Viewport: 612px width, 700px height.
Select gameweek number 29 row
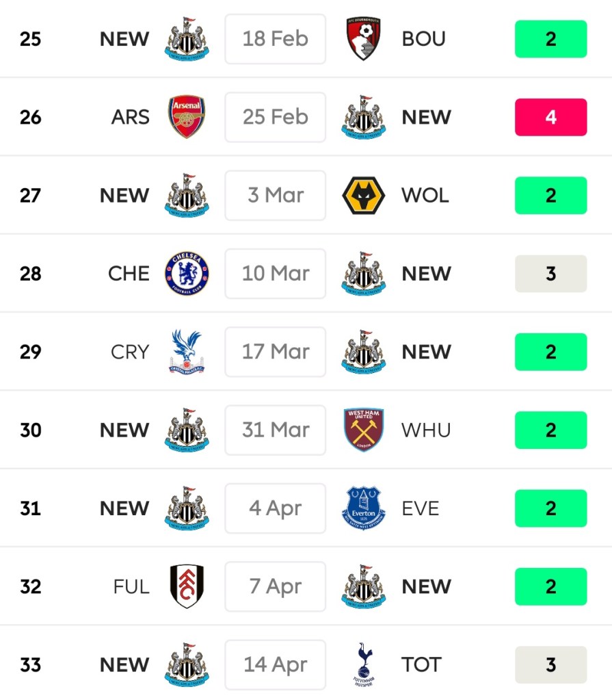tap(31, 352)
